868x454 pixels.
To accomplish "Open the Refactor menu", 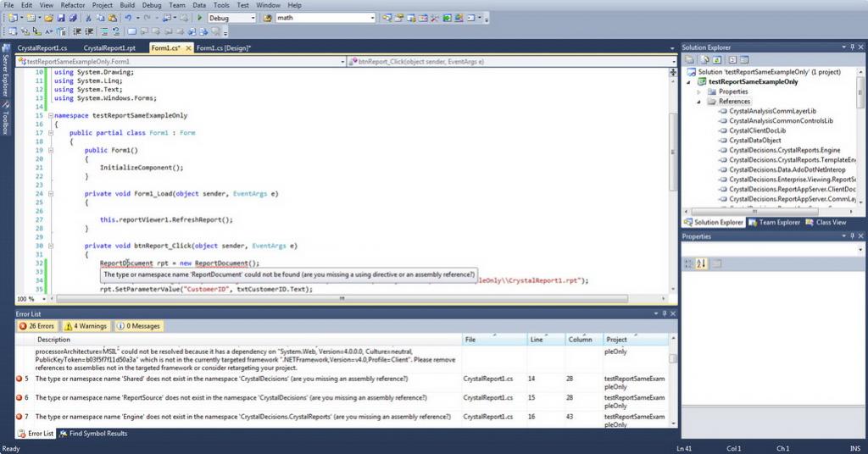I will [73, 5].
